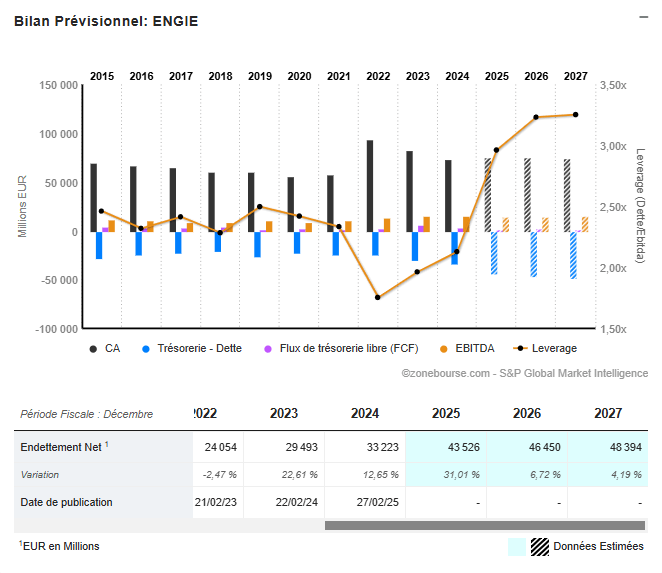Click the Endettement Net row label
662x573 pixels.
[x=65, y=447]
